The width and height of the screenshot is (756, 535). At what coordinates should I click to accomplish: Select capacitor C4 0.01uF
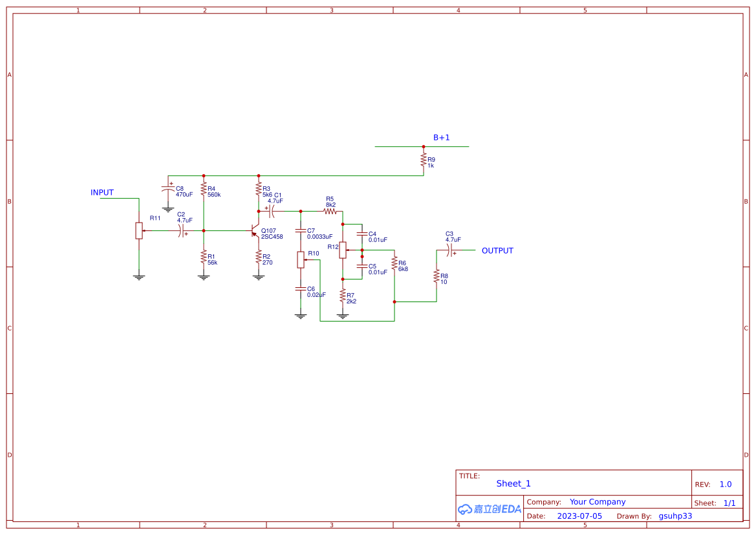(362, 234)
